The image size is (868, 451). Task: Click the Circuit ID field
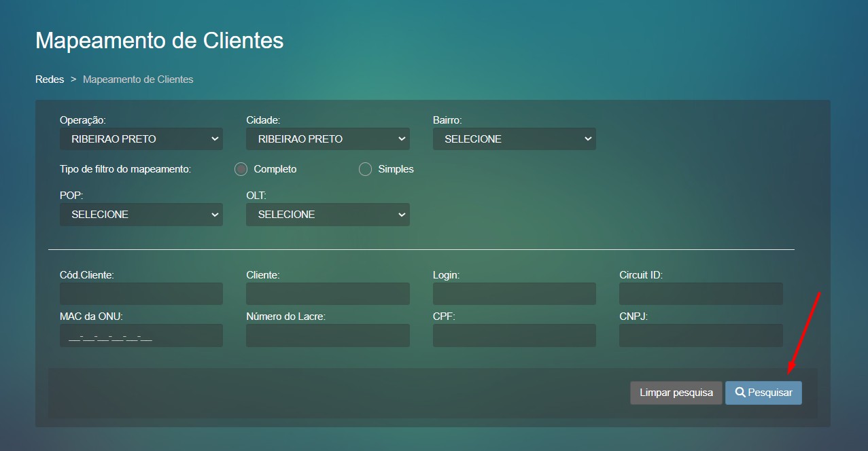click(701, 293)
